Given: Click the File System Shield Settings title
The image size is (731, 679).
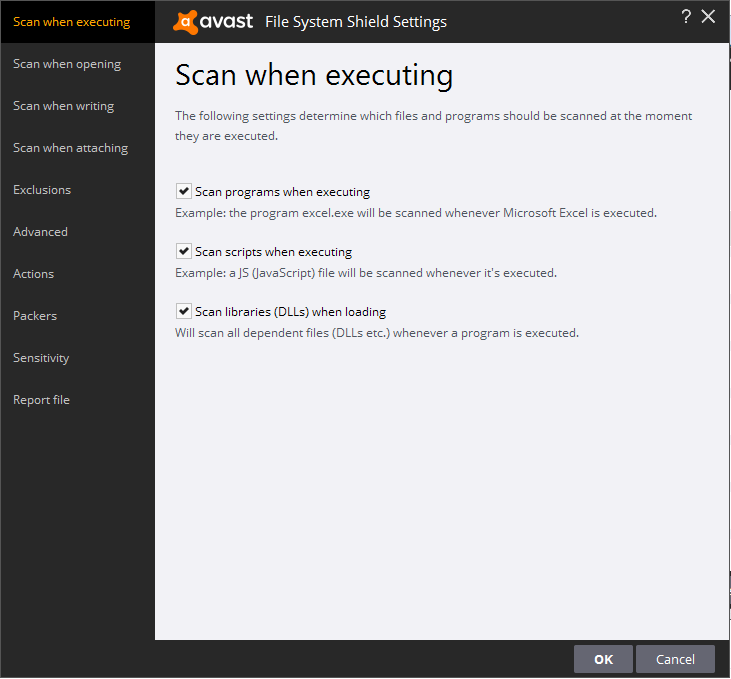Looking at the screenshot, I should click(355, 22).
